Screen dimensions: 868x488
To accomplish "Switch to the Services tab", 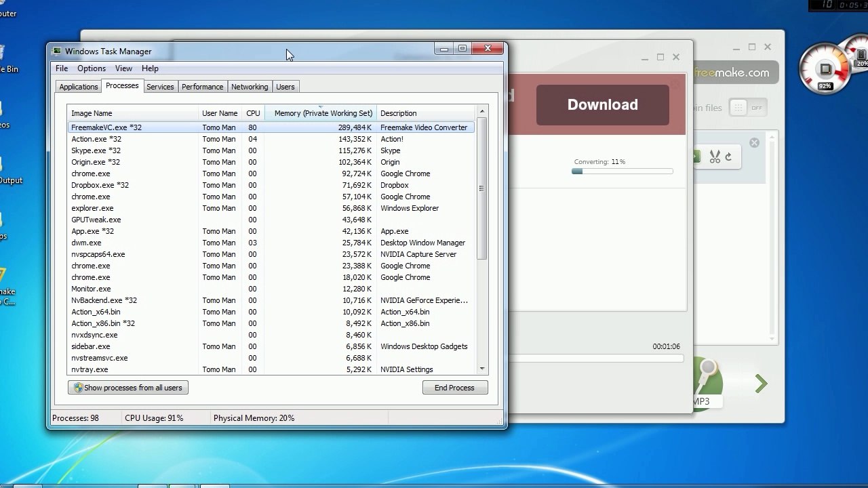I will point(160,87).
